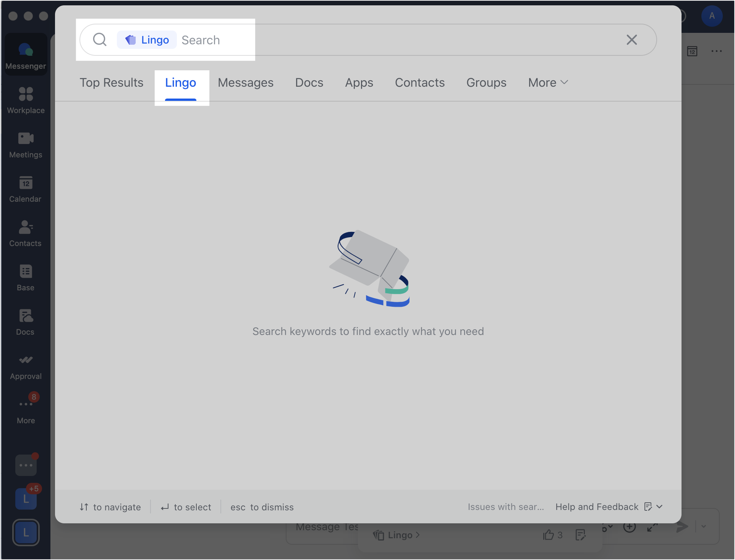Click the plus icon near the message box
Viewport: 735px width, 560px height.
630,526
